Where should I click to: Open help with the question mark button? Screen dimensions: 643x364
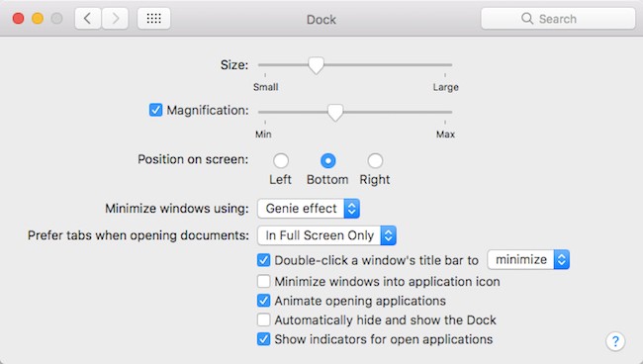pyautogui.click(x=615, y=341)
